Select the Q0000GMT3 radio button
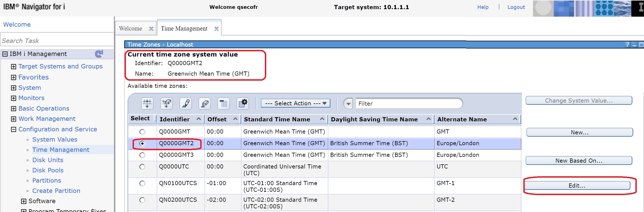 click(x=142, y=155)
